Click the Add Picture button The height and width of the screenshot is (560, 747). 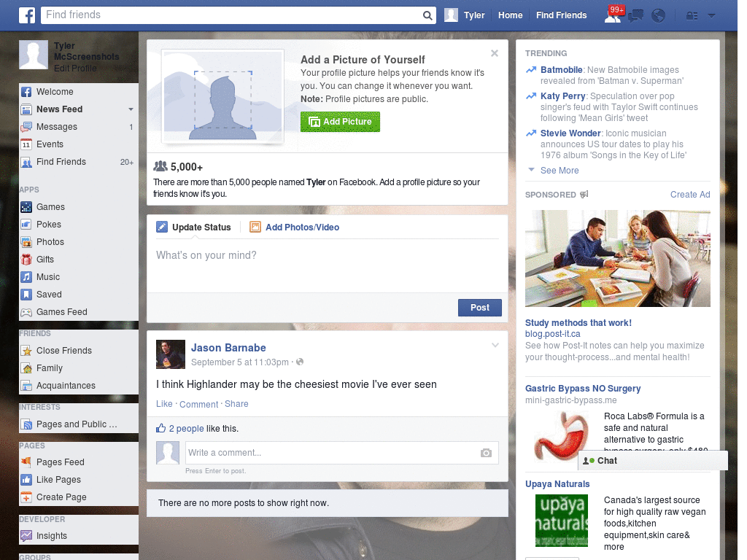340,122
